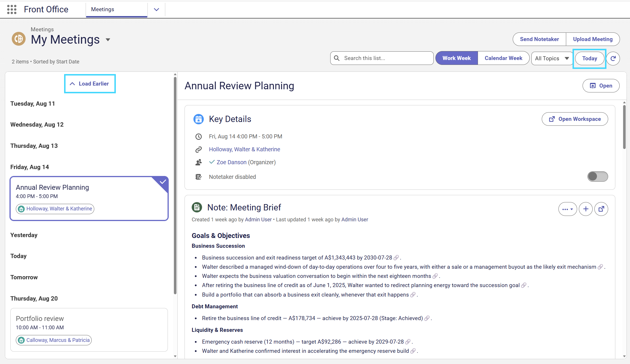Open link icon after accelerating reserve bullet
Viewport: 630px width, 364px height.
click(x=413, y=351)
